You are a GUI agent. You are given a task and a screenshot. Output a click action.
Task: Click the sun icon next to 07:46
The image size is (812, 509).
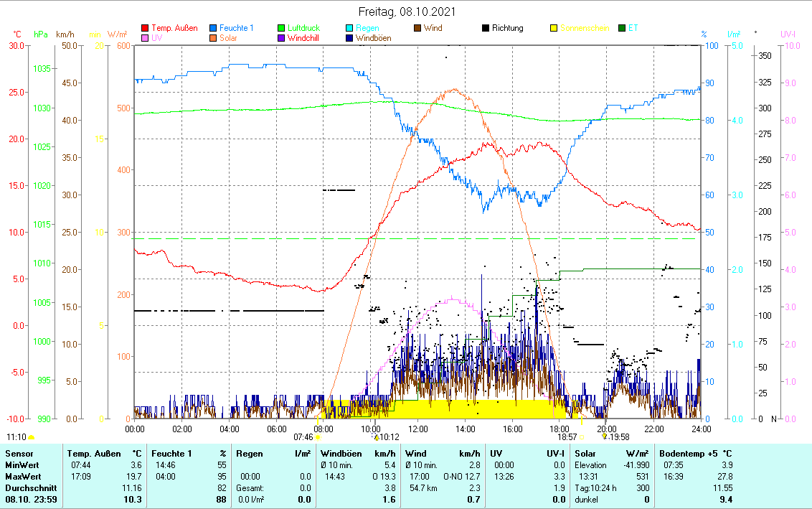point(318,436)
